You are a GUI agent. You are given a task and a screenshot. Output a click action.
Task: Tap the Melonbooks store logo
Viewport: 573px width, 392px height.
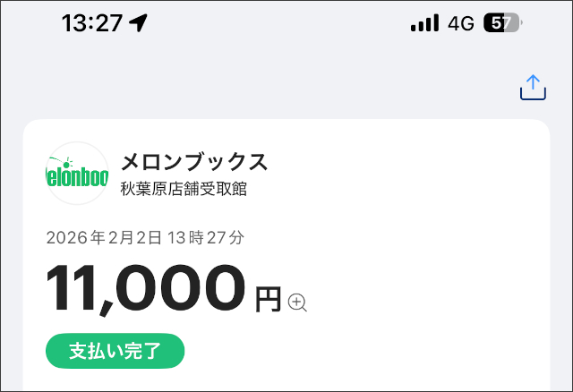click(x=77, y=173)
